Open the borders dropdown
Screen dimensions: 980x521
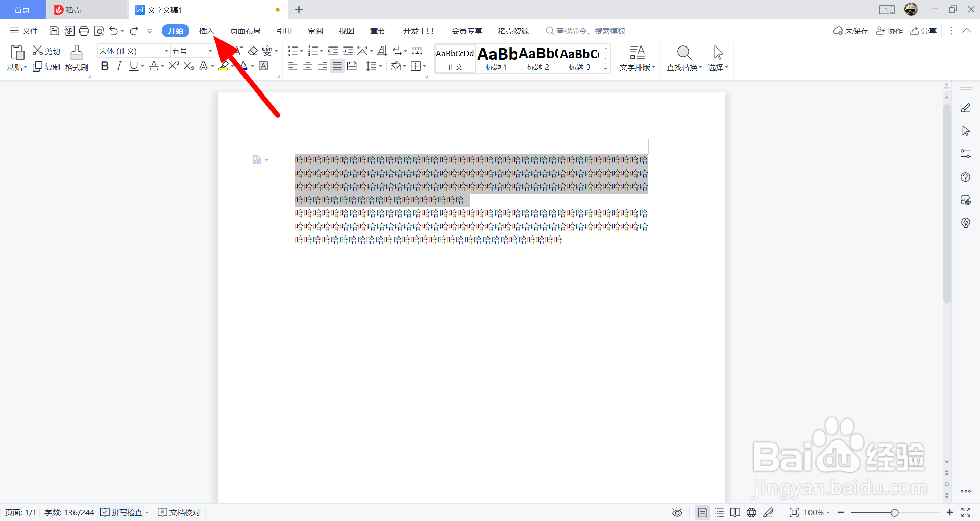pyautogui.click(x=425, y=66)
